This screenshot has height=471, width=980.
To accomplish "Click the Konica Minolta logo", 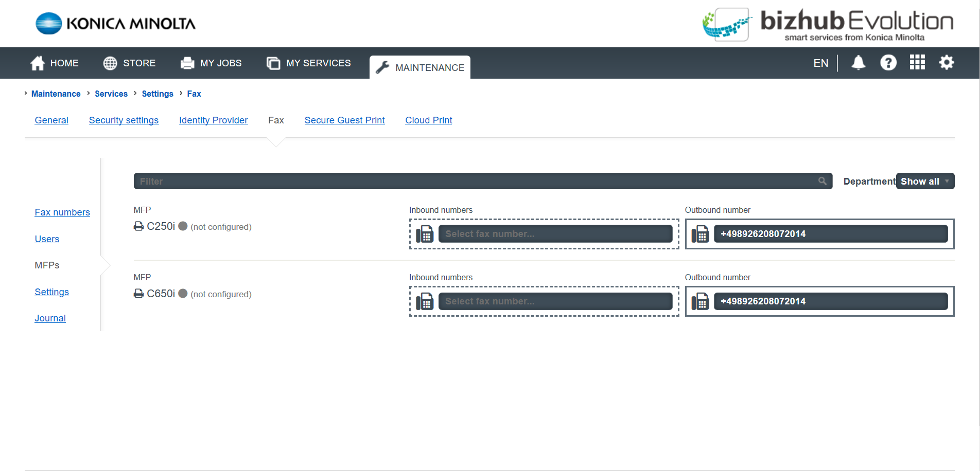I will click(115, 24).
